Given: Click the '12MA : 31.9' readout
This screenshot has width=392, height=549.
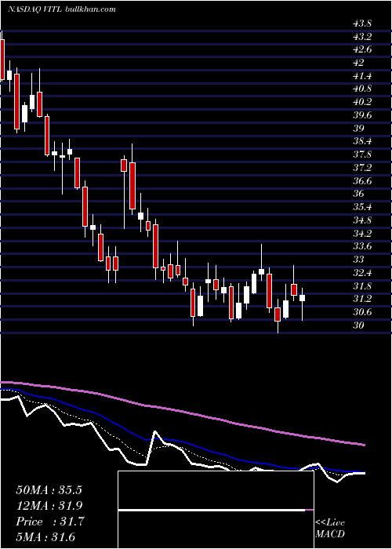Looking at the screenshot, I should pyautogui.click(x=49, y=506).
